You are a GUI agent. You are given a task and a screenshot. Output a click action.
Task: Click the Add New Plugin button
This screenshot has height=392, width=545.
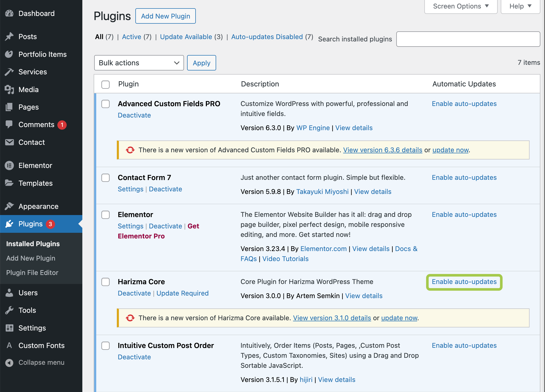[x=165, y=16]
